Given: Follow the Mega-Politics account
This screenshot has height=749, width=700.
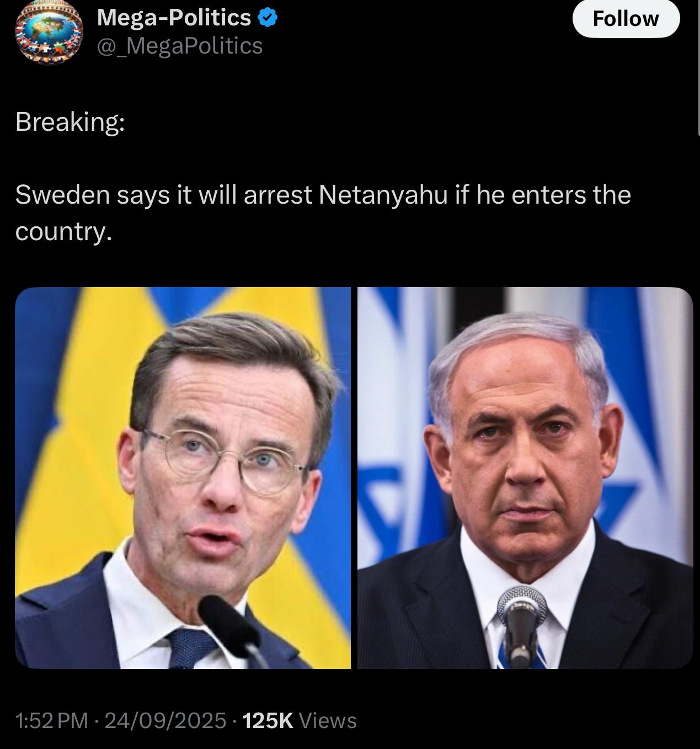Looking at the screenshot, I should click(626, 19).
